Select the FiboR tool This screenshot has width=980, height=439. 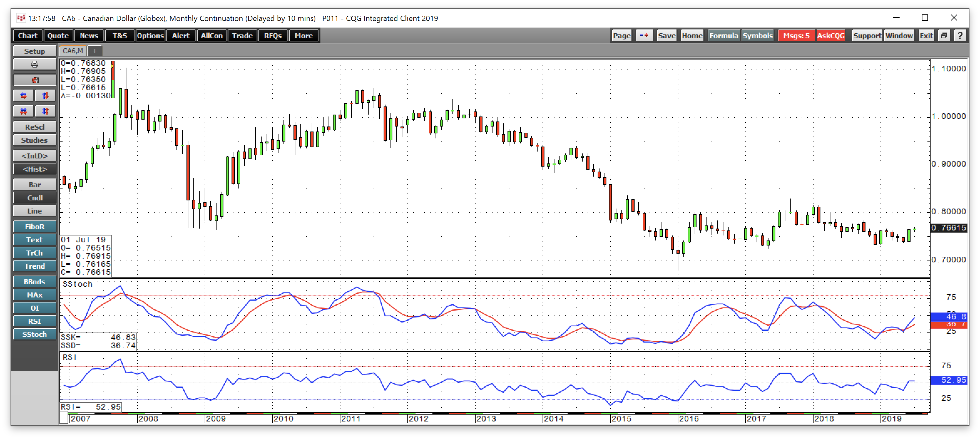35,226
